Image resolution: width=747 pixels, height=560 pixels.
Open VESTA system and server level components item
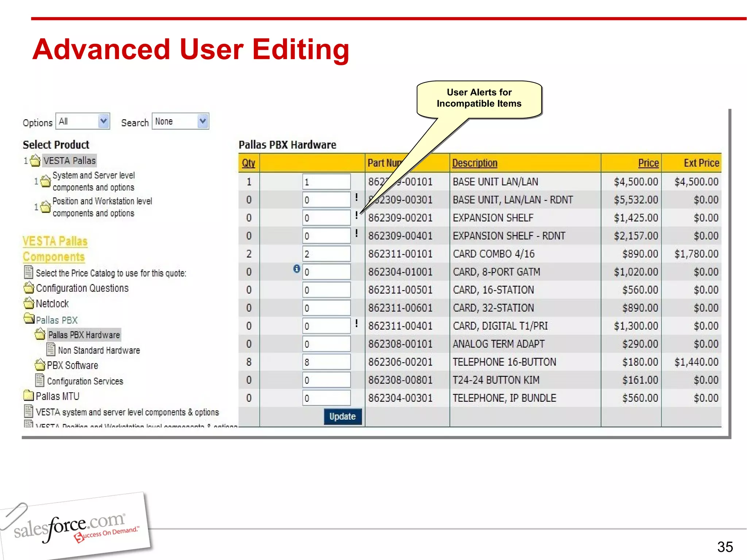[x=127, y=412]
